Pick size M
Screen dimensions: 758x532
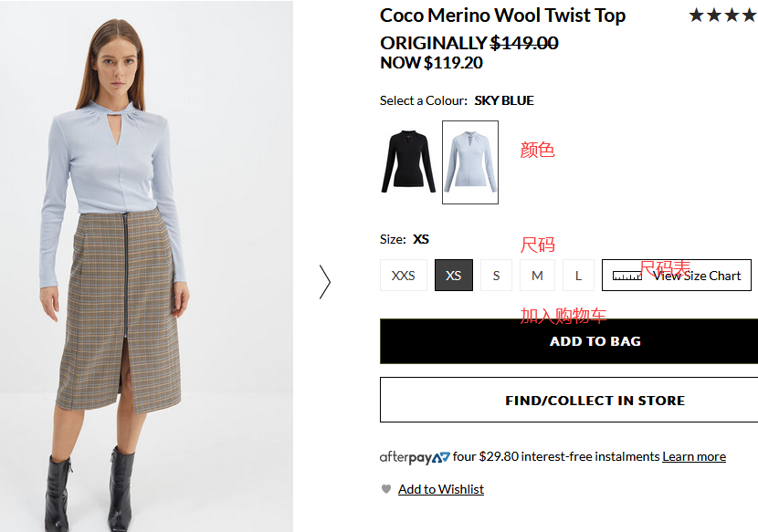[537, 276]
